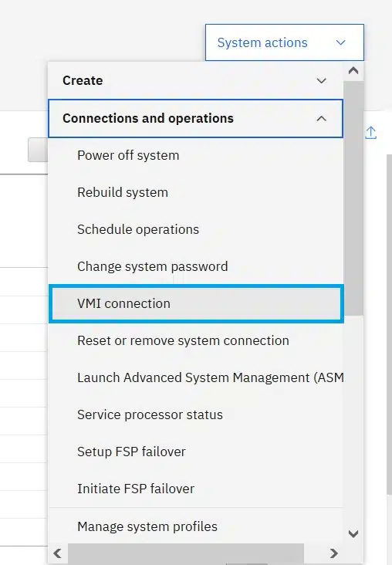
Task: Select Setup FSP failover
Action: click(196, 452)
